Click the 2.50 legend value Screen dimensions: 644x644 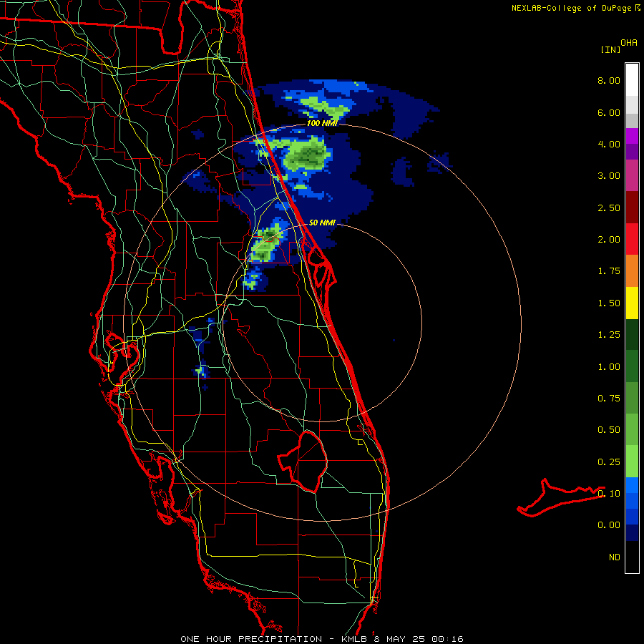[609, 208]
